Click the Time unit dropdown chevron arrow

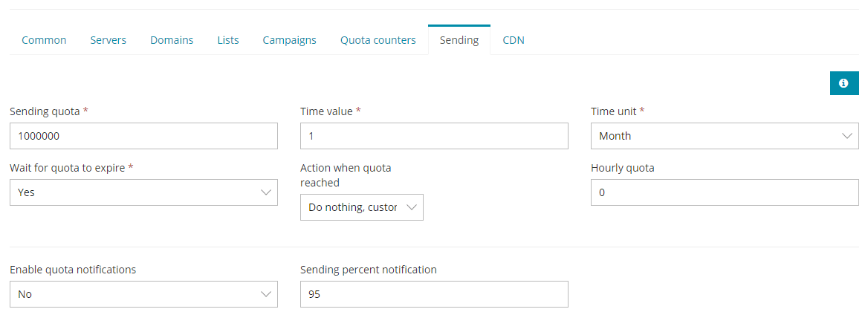tap(846, 136)
